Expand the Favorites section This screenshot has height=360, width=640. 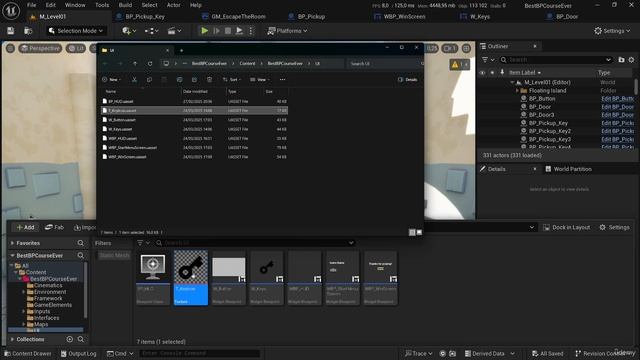click(x=12, y=243)
